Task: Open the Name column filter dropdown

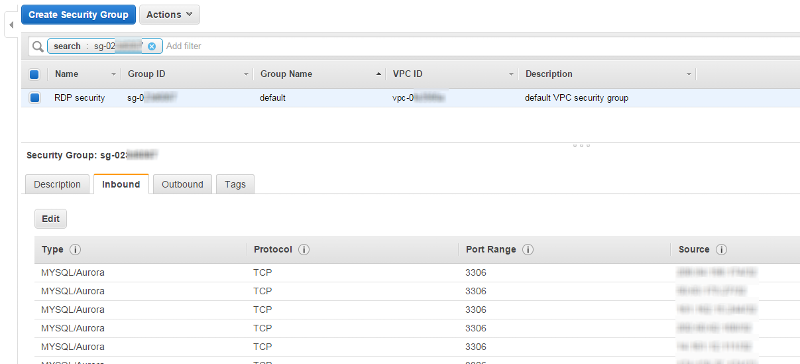Action: (113, 75)
